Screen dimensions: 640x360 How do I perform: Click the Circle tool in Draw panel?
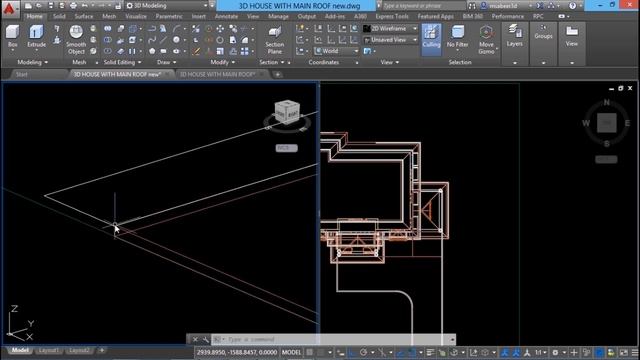pos(176,40)
